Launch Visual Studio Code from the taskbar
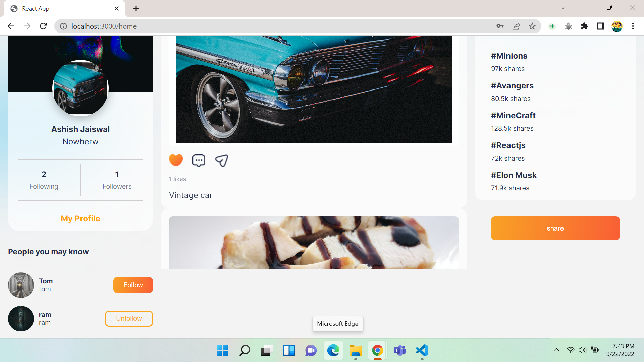The width and height of the screenshot is (644, 362). [x=422, y=351]
